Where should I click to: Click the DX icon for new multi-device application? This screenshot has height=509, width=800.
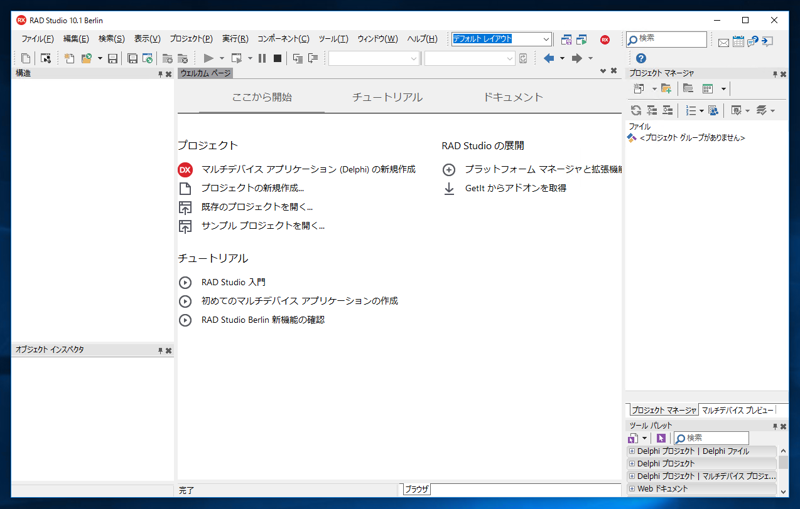[x=185, y=169]
